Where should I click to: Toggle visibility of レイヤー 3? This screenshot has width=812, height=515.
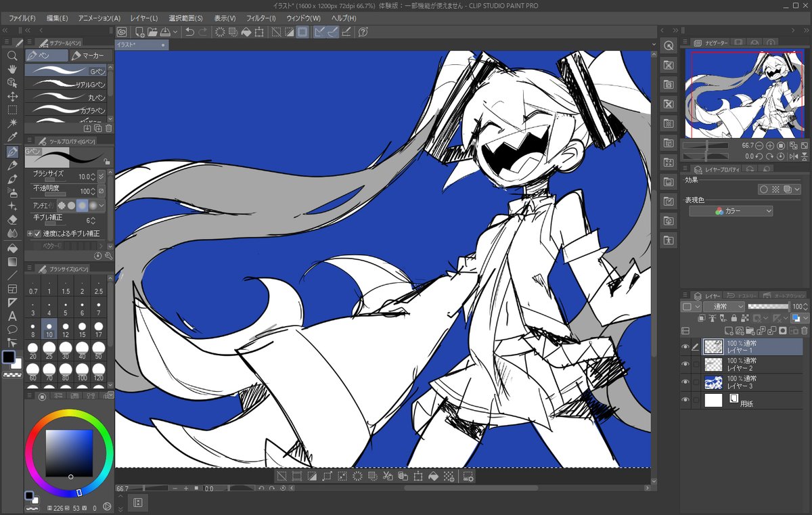click(685, 382)
